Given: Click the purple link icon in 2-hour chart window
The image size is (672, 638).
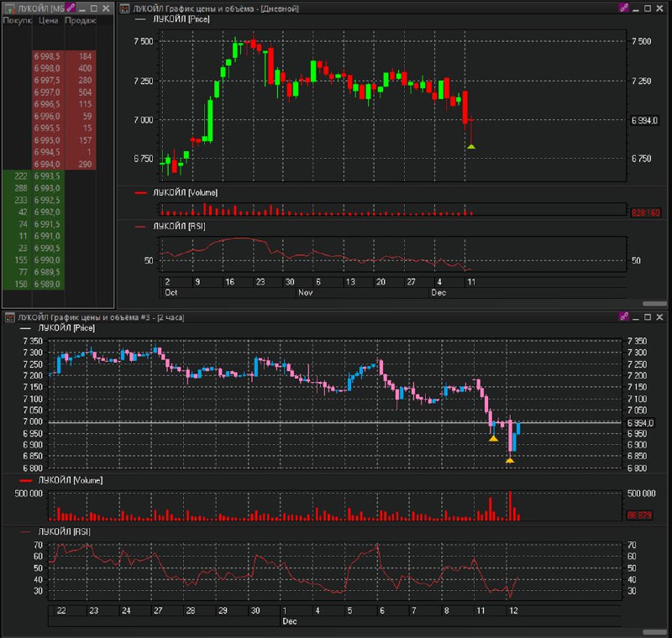Looking at the screenshot, I should click(623, 316).
